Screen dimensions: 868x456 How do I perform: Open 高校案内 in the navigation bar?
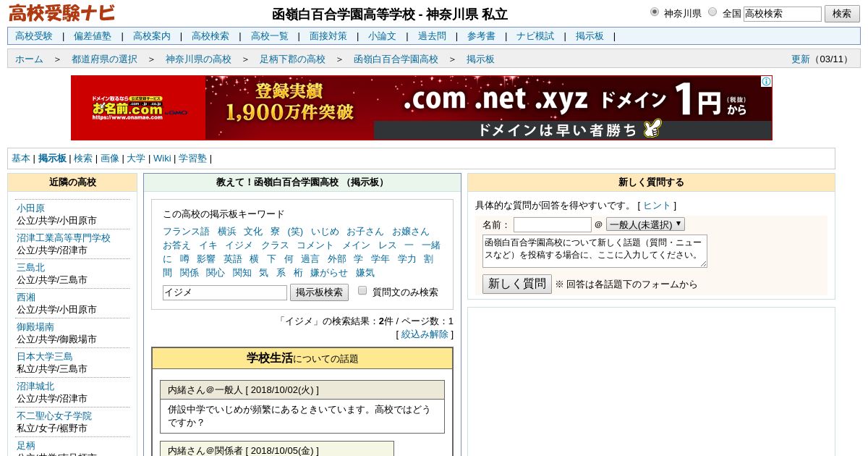click(x=152, y=36)
